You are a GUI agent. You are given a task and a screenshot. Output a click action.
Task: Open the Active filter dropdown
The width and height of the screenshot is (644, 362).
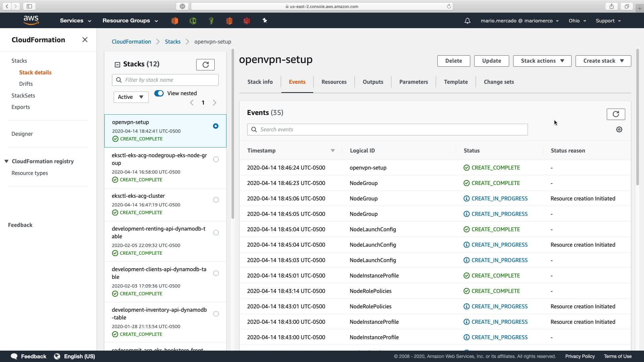[131, 97]
